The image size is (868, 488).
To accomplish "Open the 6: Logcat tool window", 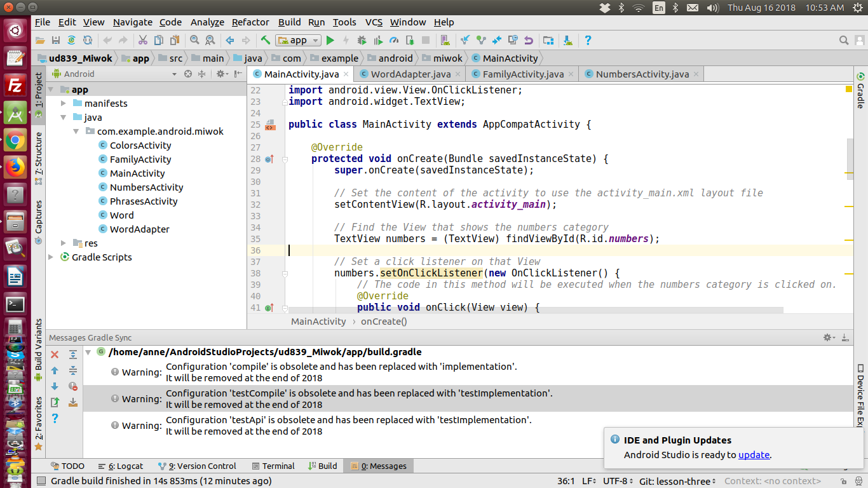I will 121,466.
